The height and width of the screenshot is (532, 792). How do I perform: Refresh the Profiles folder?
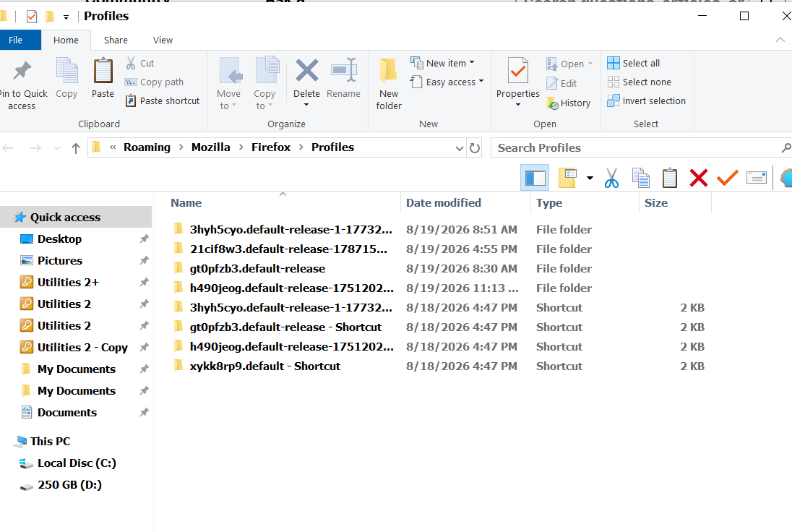click(475, 148)
